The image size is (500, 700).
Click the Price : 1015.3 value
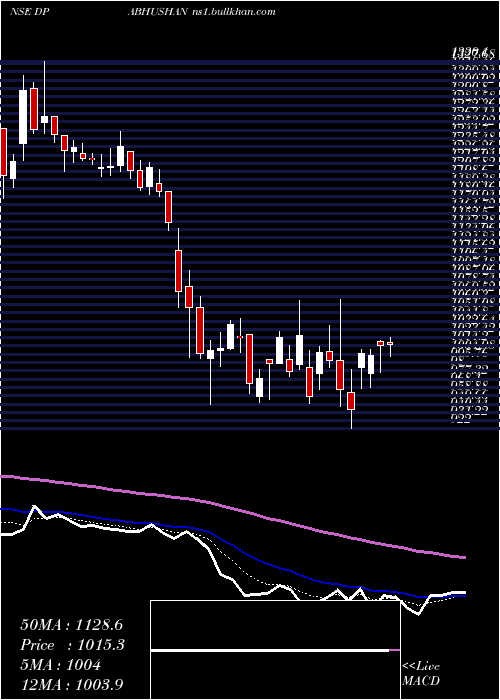72,645
